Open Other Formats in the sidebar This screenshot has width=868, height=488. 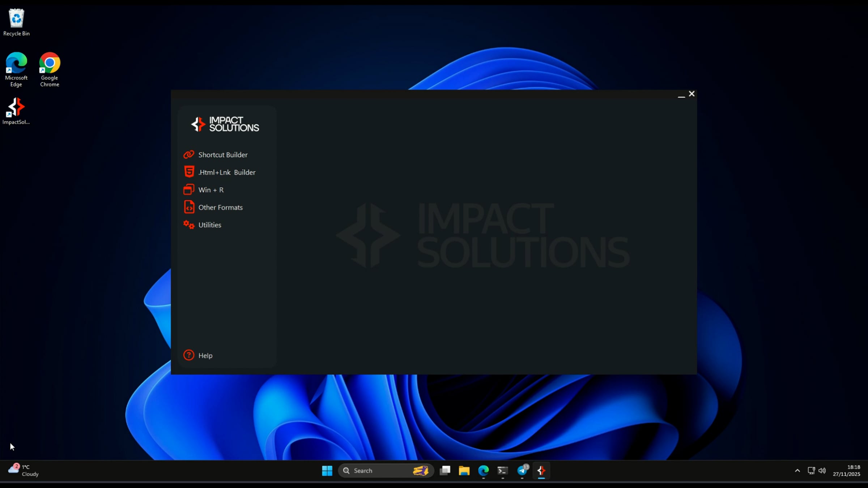pyautogui.click(x=213, y=207)
